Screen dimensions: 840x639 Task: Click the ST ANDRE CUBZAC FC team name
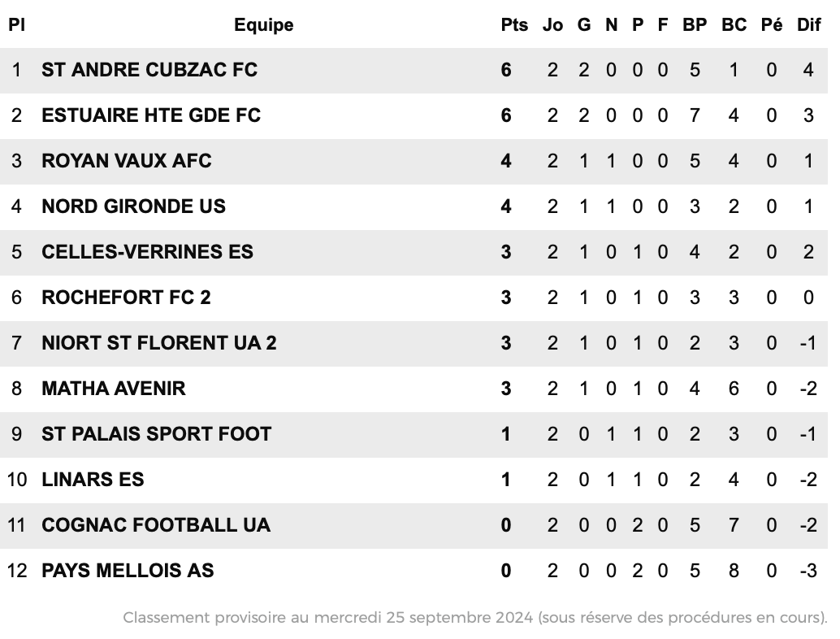(x=149, y=70)
